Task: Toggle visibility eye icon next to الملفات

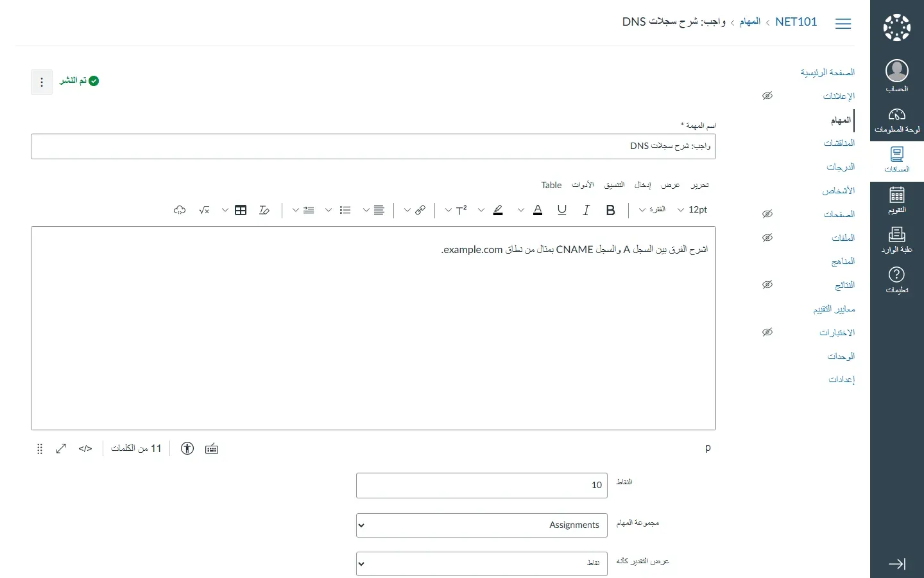Action: click(767, 238)
